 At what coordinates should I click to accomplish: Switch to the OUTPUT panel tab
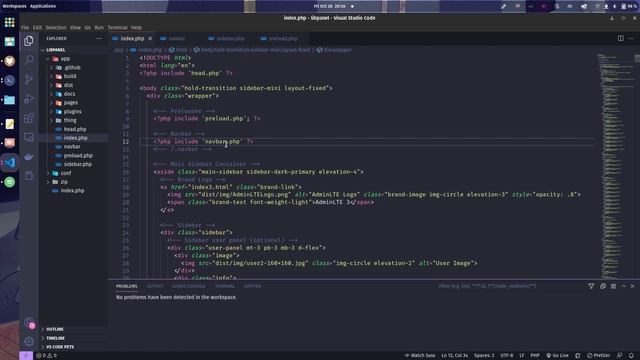coord(155,286)
